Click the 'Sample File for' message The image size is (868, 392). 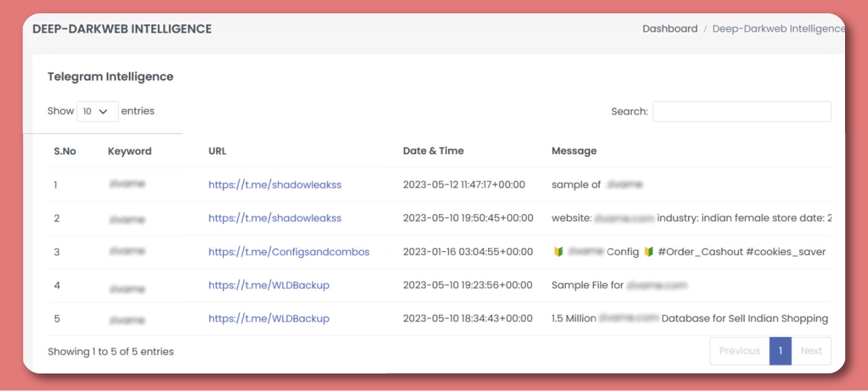(x=619, y=285)
